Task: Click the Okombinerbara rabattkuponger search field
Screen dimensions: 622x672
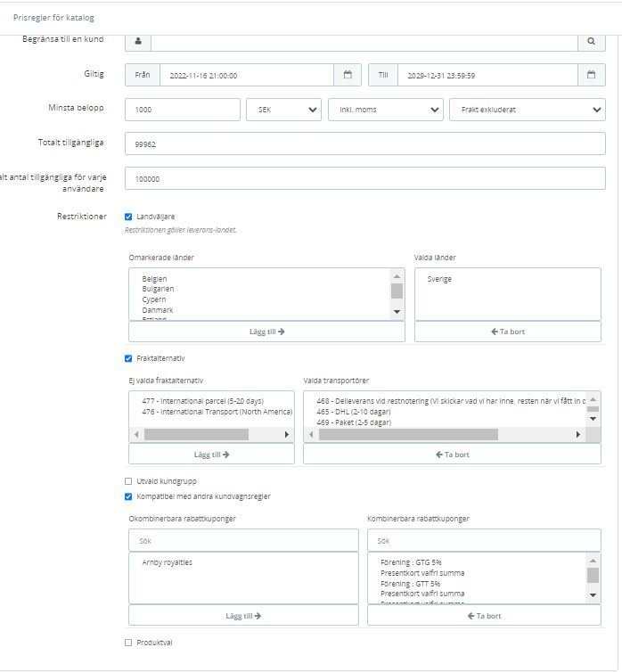Action: (x=243, y=540)
